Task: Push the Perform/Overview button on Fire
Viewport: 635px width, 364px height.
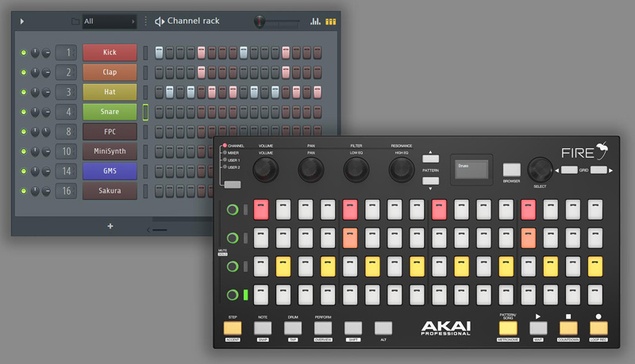Action: pos(323,328)
